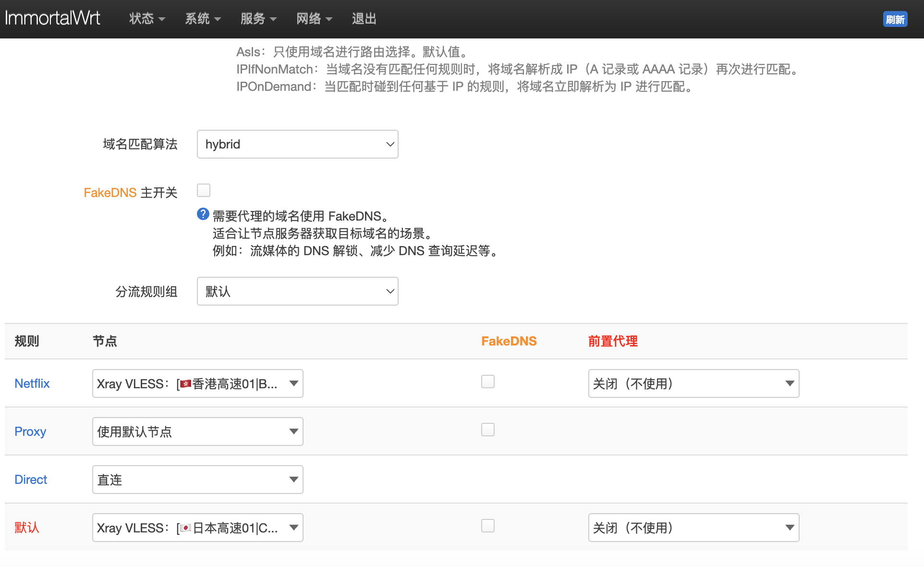Click the blue question mark help icon

(203, 214)
